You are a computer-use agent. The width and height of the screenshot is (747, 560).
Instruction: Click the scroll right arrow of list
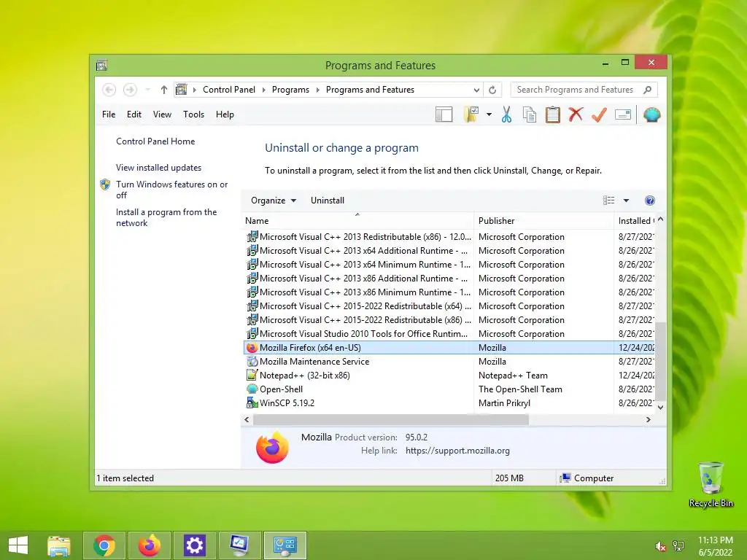[648, 419]
